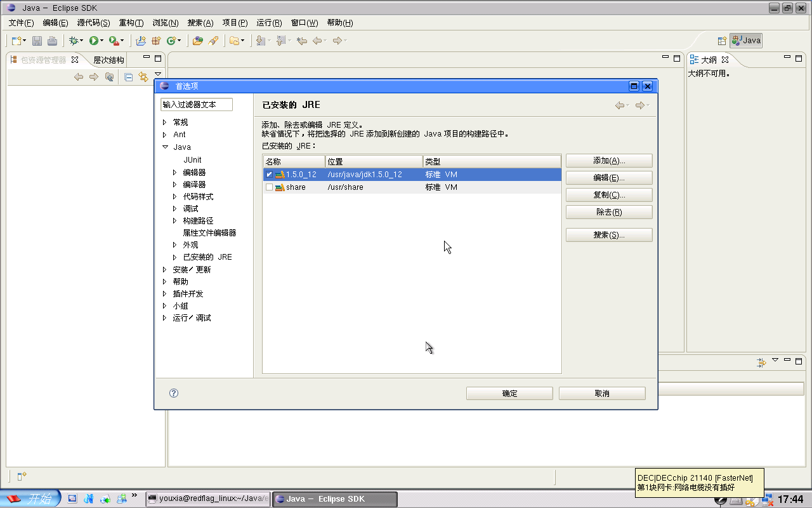Click Collapse All in package explorer

(x=129, y=77)
